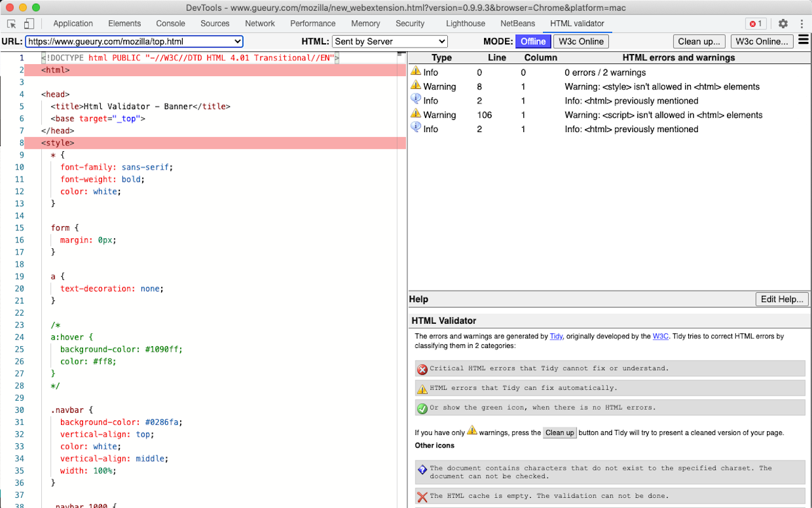This screenshot has width=812, height=508.
Task: Switch to the Console tab
Action: click(x=170, y=23)
